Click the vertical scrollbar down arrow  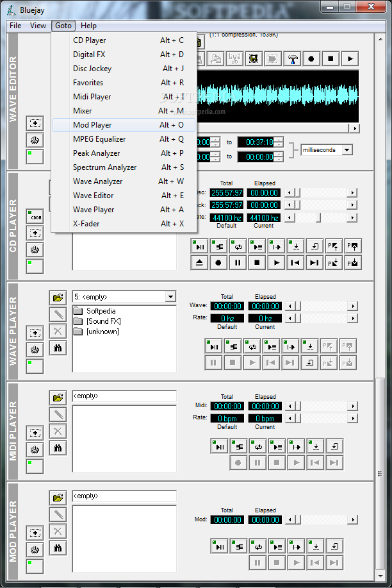(380, 576)
